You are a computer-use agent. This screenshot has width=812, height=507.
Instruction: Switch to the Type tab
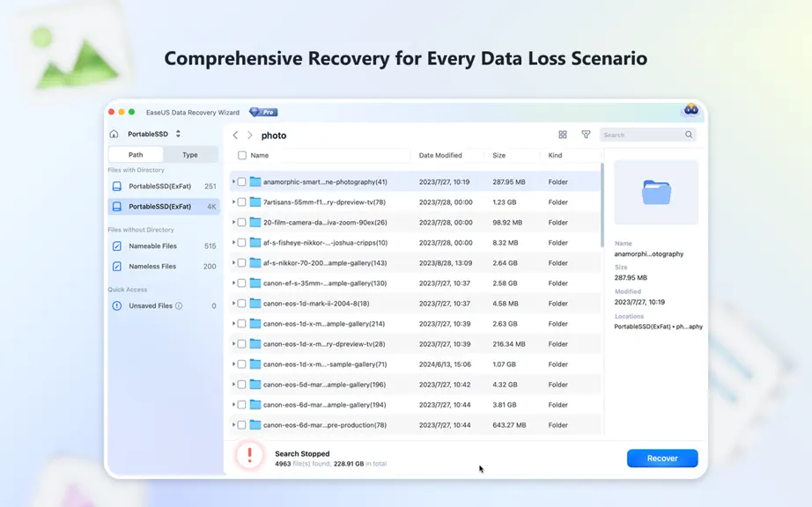(190, 155)
